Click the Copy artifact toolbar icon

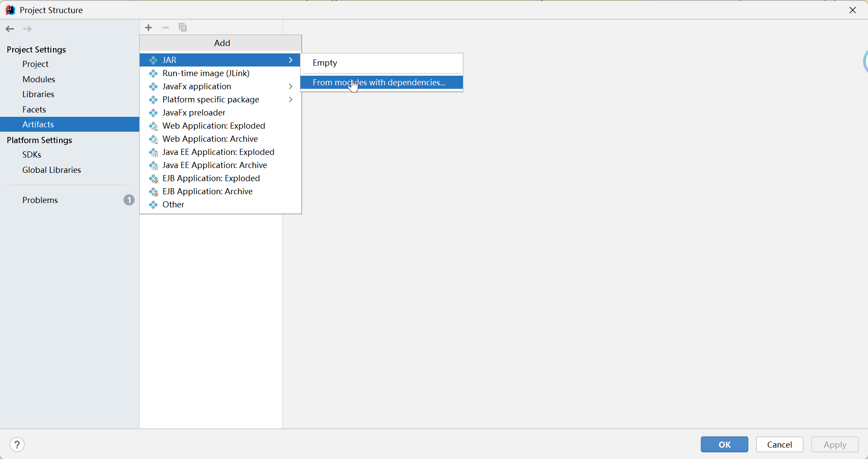pos(183,28)
